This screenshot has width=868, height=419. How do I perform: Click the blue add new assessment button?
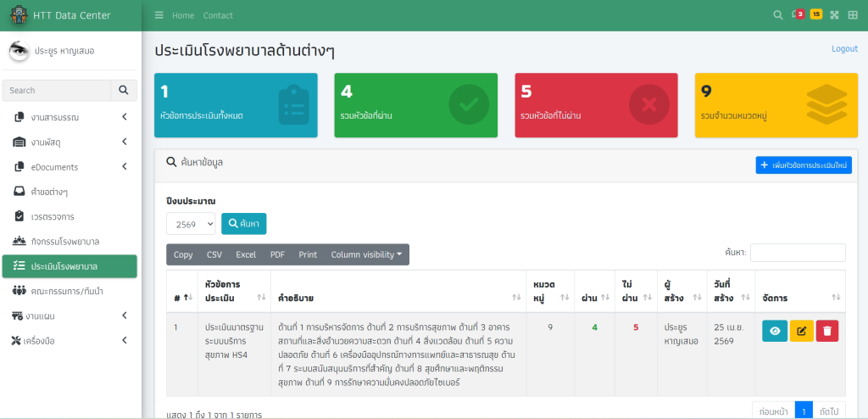pos(803,165)
